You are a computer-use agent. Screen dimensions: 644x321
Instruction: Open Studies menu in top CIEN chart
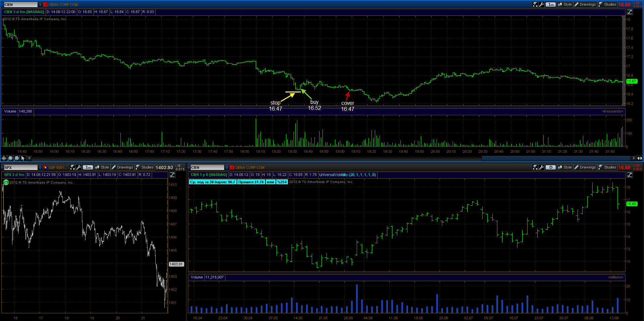tap(607, 4)
